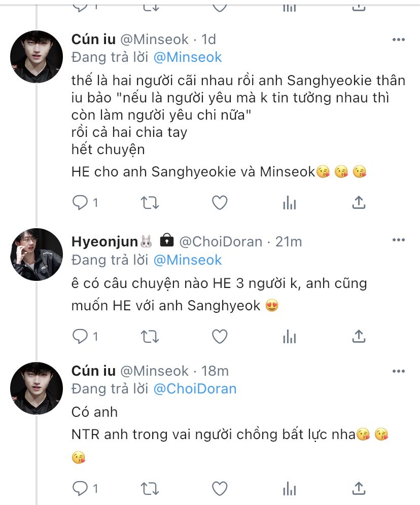The width and height of the screenshot is (420, 505).
Task: Share the NTR tweet
Action: pos(359,489)
